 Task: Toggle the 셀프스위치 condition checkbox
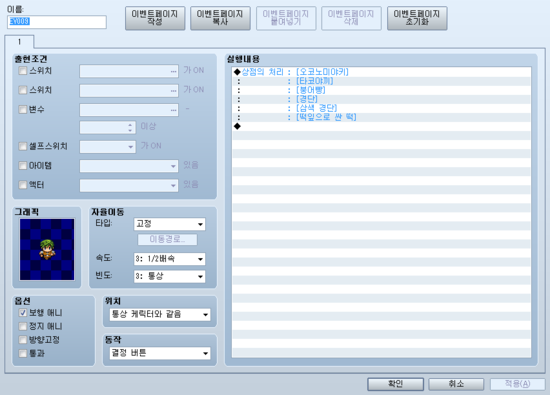pos(23,146)
